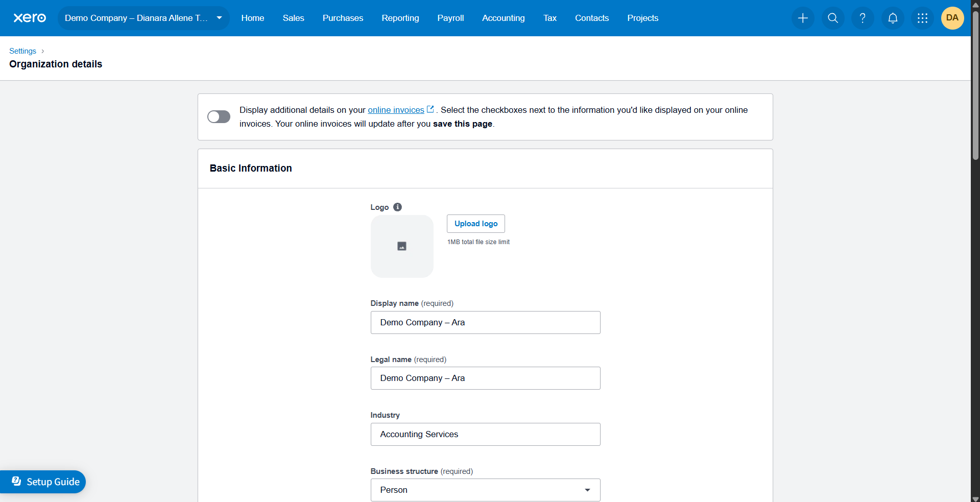
Task: Open the apps grid menu
Action: pyautogui.click(x=922, y=18)
